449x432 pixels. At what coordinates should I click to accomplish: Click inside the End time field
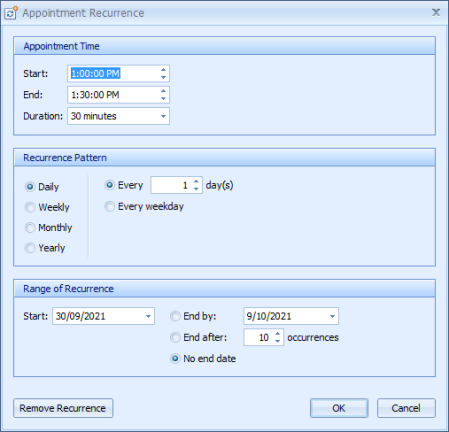(113, 95)
